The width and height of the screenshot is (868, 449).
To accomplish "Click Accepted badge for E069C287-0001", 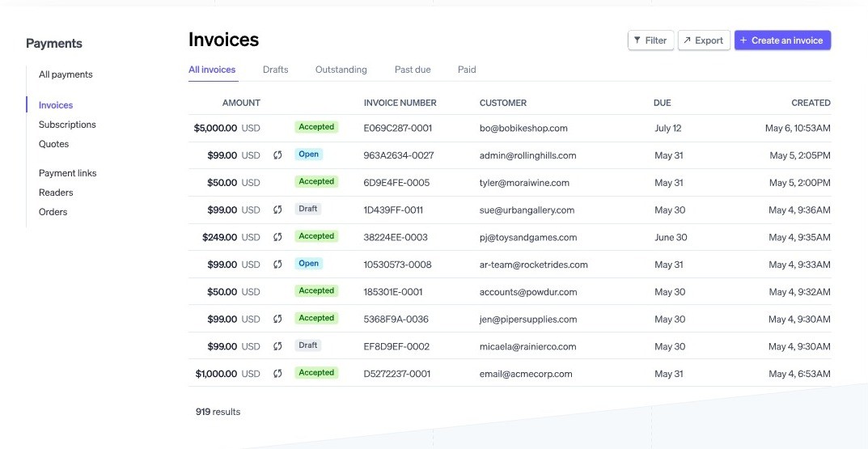I will (316, 127).
